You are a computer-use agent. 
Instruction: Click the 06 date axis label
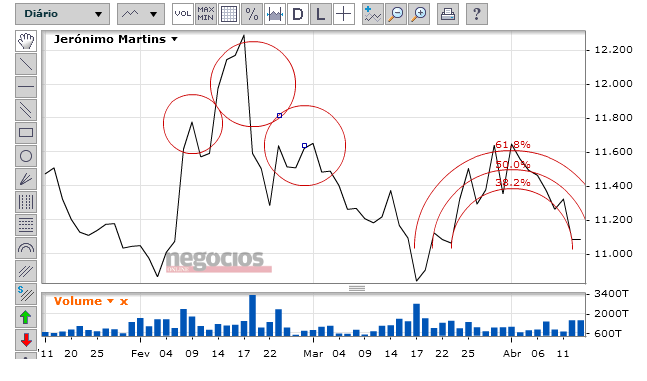(538, 354)
